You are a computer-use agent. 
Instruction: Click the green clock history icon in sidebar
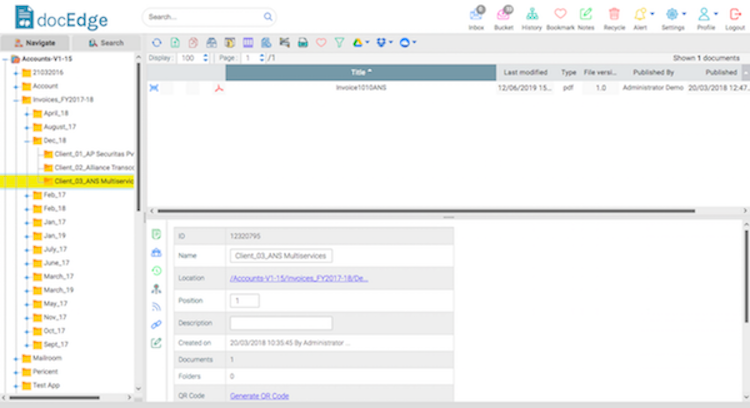pos(156,271)
